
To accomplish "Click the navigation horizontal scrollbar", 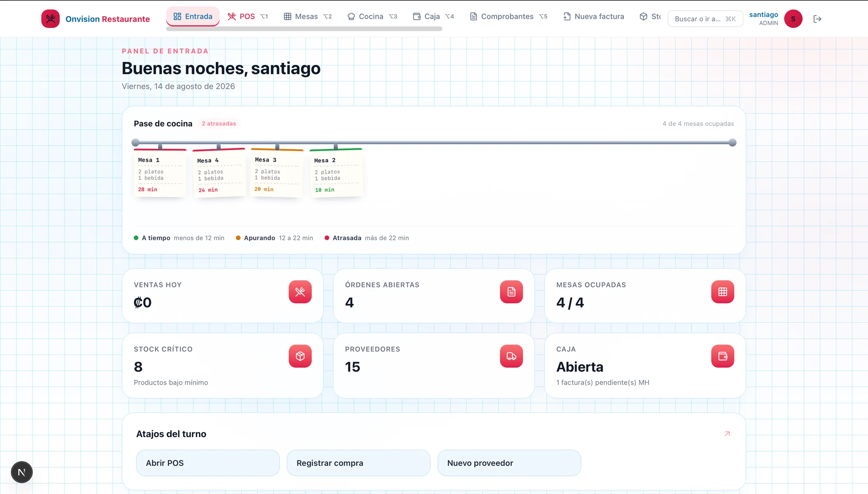I will click(304, 29).
